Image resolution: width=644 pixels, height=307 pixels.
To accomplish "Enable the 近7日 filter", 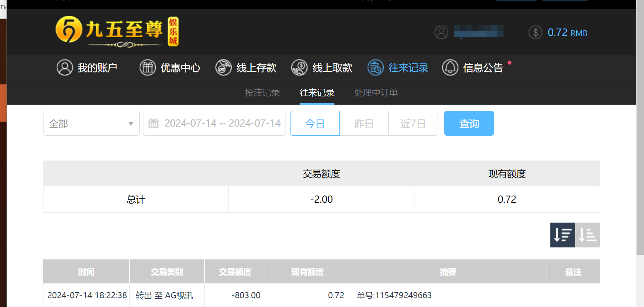I will 413,123.
